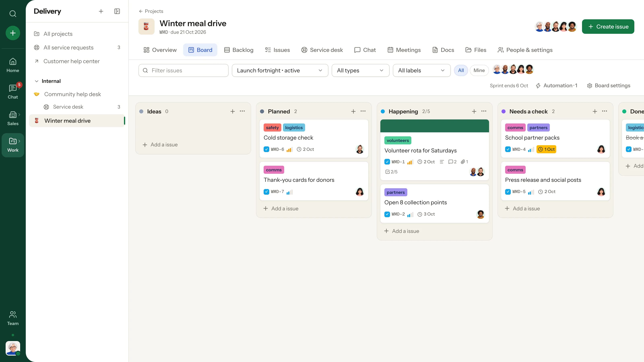
Task: Go back to Projects link
Action: coord(151,11)
